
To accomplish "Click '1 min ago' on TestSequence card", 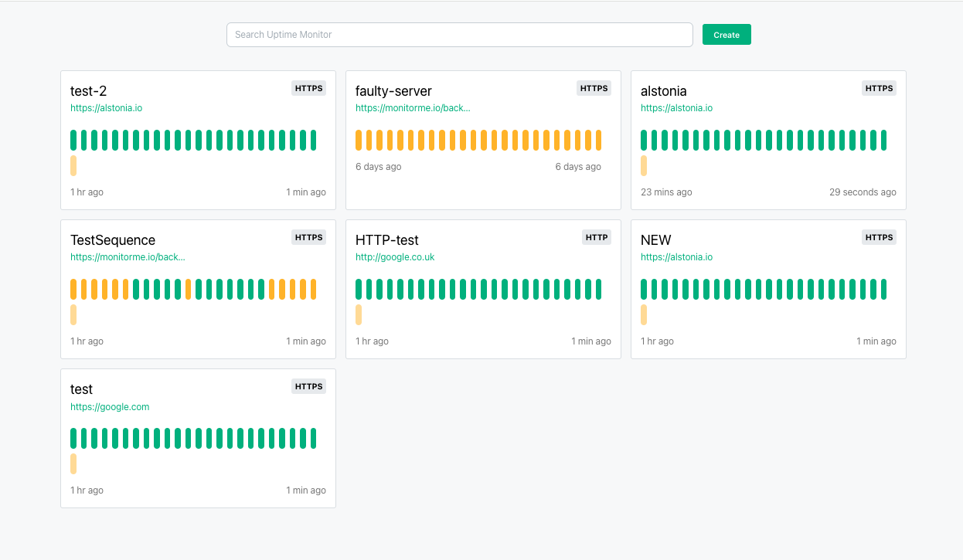I will (x=306, y=341).
